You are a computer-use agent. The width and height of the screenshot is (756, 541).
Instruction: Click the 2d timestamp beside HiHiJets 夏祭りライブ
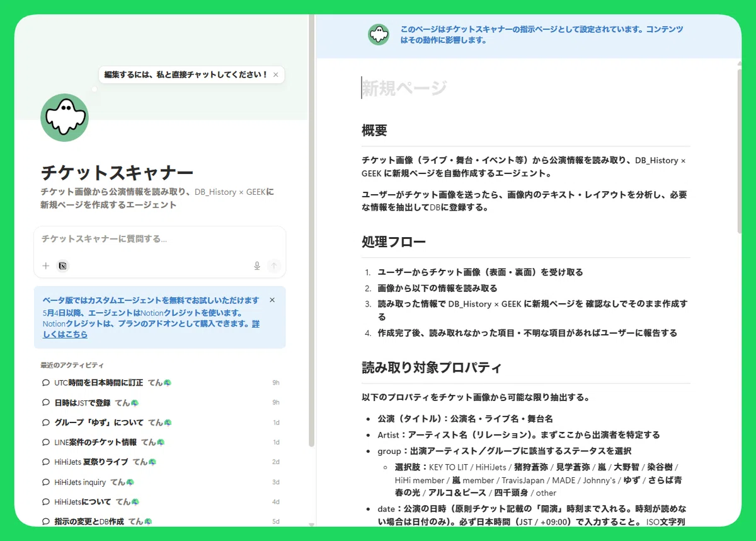point(276,462)
